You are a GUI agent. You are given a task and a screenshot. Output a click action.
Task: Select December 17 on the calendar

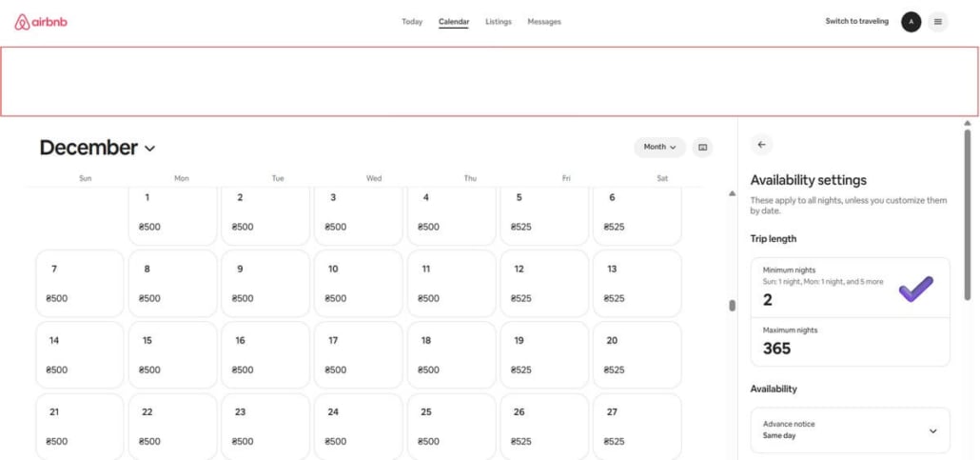click(359, 355)
